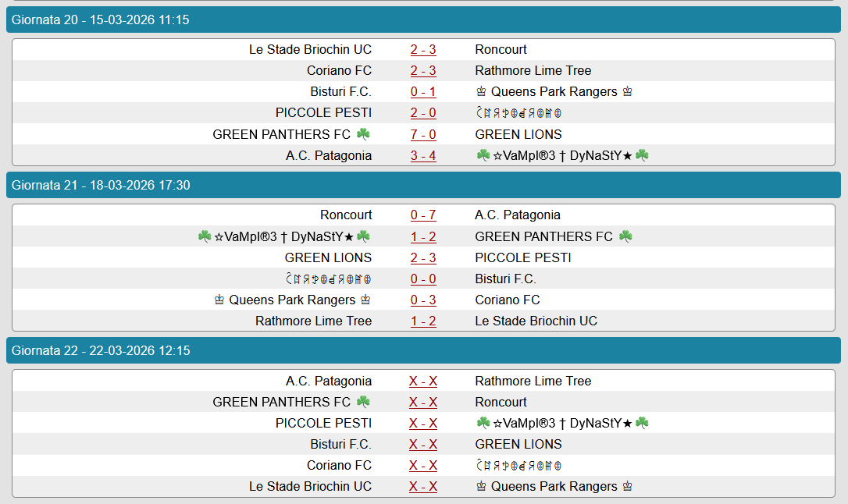Open the PICCOLE PESTI 2-0 match result
Viewport: 848px width, 504px height.
point(423,113)
